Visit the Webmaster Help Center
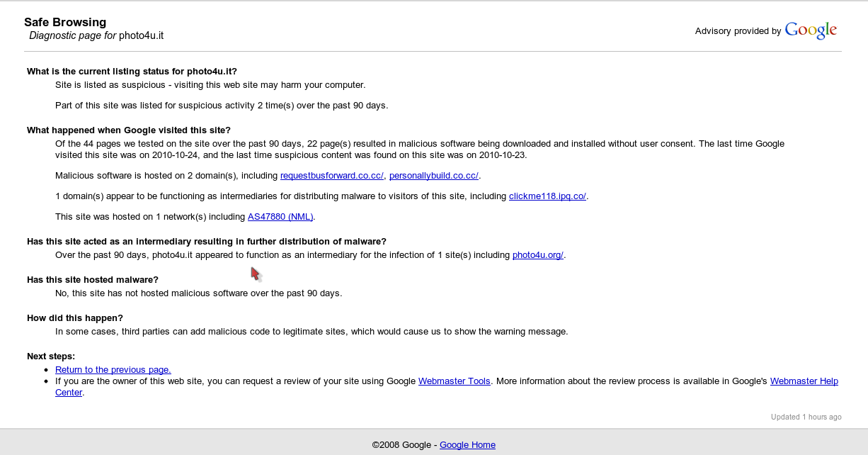The image size is (868, 455). coord(804,381)
